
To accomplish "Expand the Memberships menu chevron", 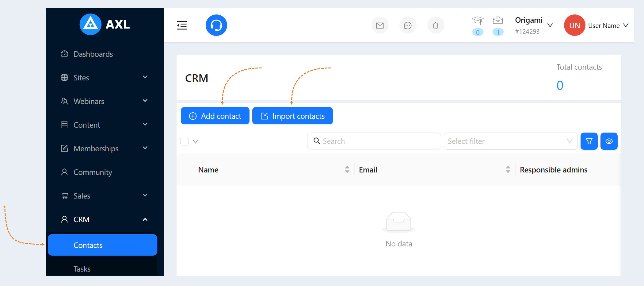I will 145,148.
